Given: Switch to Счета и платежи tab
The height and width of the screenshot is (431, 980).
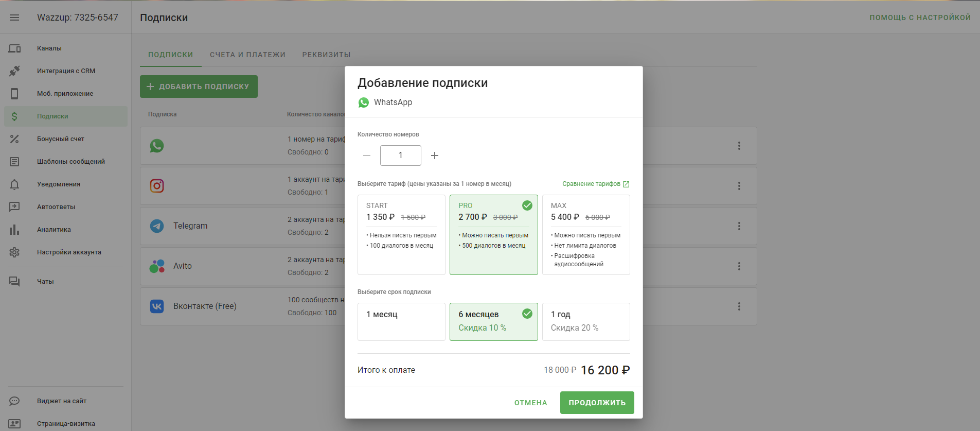Looking at the screenshot, I should (x=247, y=55).
